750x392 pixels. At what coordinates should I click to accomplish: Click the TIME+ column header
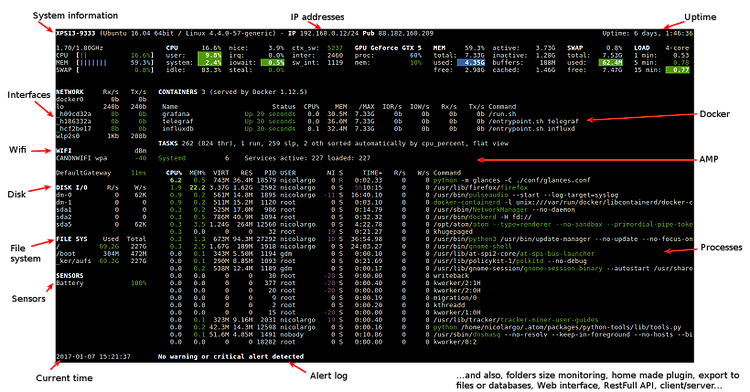click(372, 173)
